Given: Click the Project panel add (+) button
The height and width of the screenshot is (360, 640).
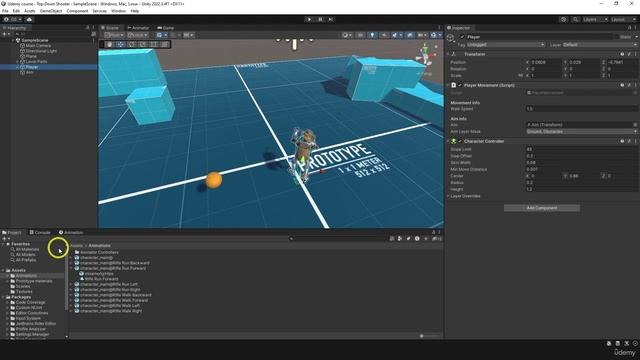Looking at the screenshot, I should point(6,239).
